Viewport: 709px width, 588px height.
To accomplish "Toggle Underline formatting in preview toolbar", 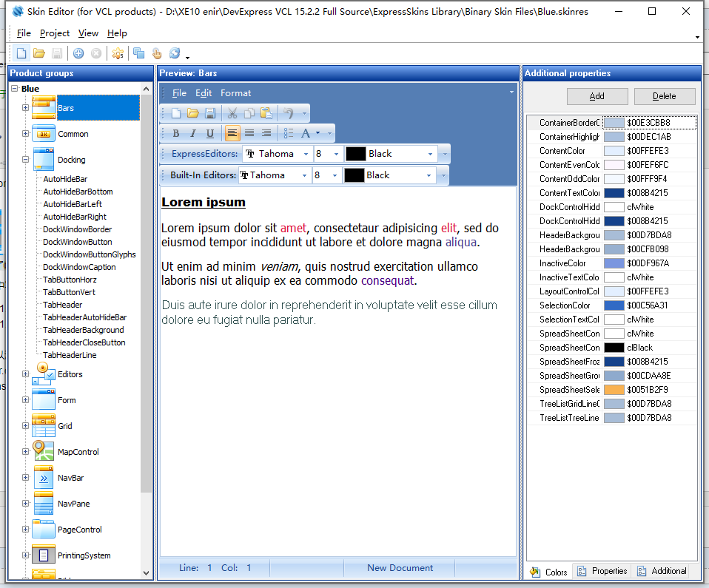I will pos(209,133).
